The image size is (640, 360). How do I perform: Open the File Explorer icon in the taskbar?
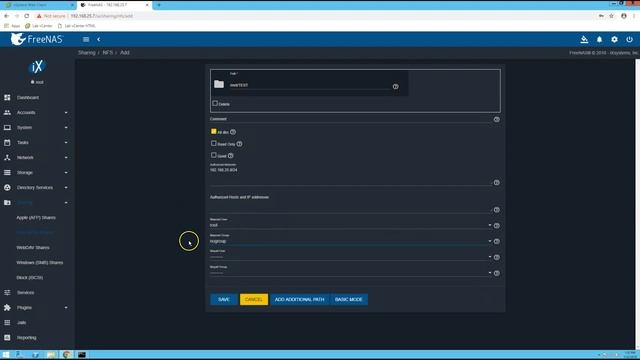51,354
